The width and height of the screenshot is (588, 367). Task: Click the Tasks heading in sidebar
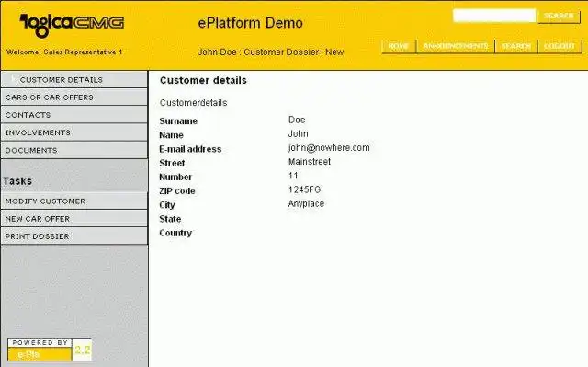(x=17, y=181)
